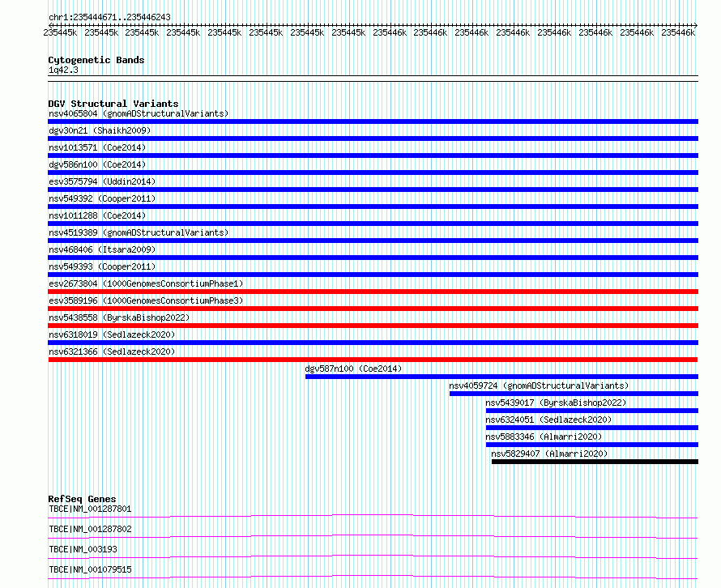This screenshot has height=588, width=721.
Task: Click the nsv549393 (Cooper2011) label
Action: click(x=102, y=266)
